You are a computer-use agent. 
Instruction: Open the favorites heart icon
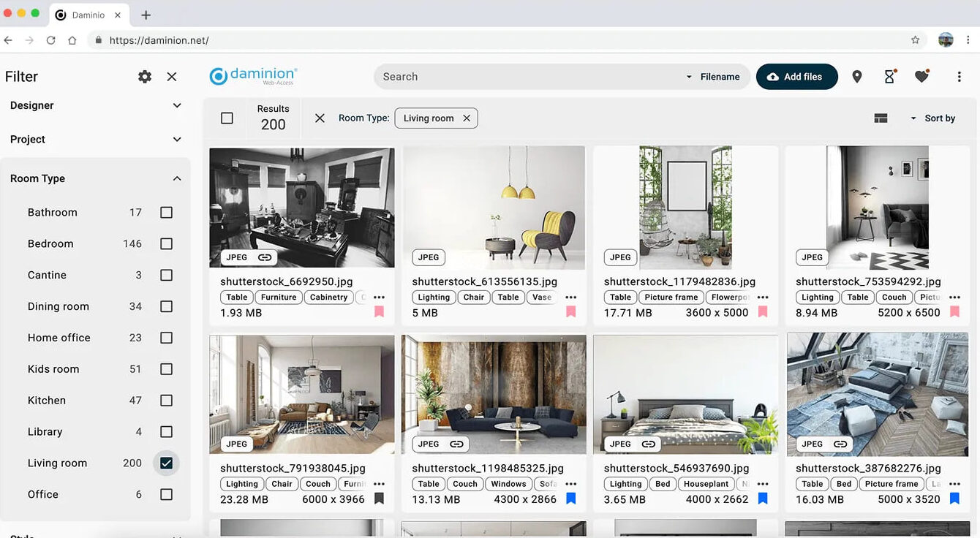click(921, 77)
